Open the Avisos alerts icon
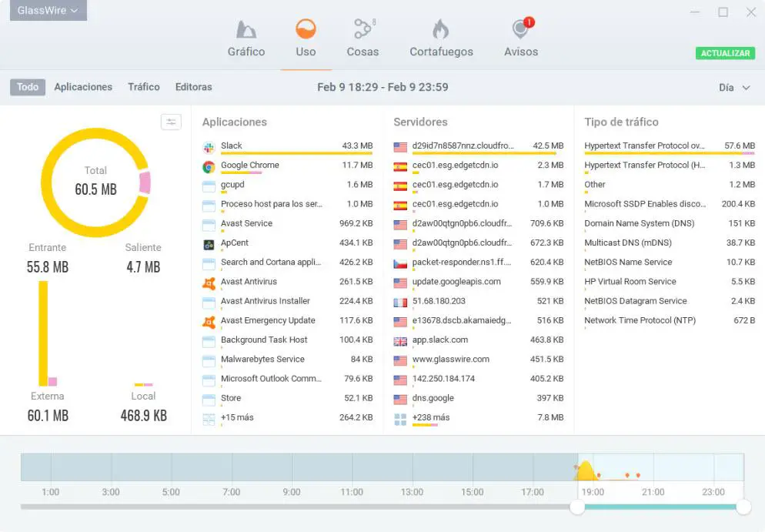The height and width of the screenshot is (532, 765). click(x=520, y=29)
